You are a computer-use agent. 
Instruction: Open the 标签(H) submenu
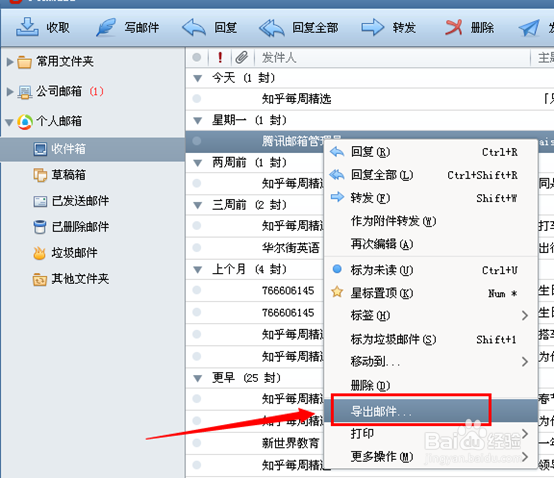[431, 315]
